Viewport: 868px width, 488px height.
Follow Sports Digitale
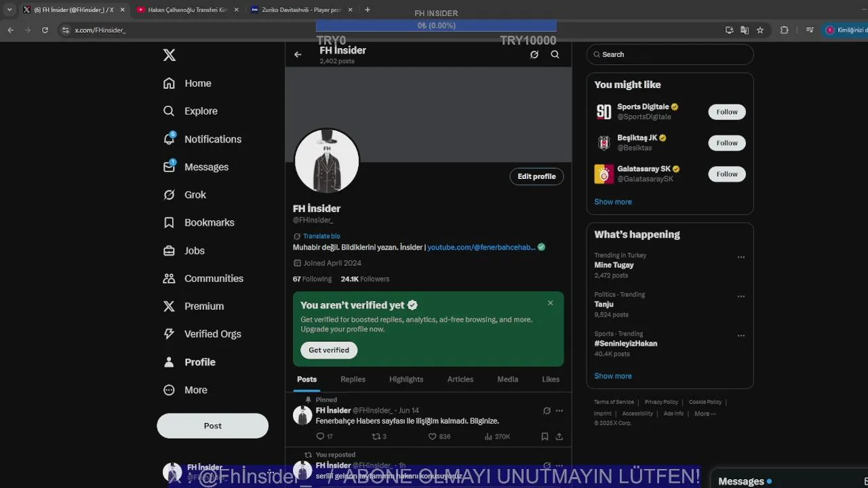727,112
